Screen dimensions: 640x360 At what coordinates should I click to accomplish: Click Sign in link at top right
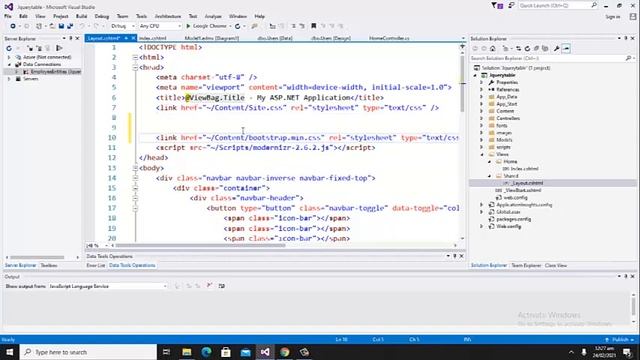click(613, 17)
